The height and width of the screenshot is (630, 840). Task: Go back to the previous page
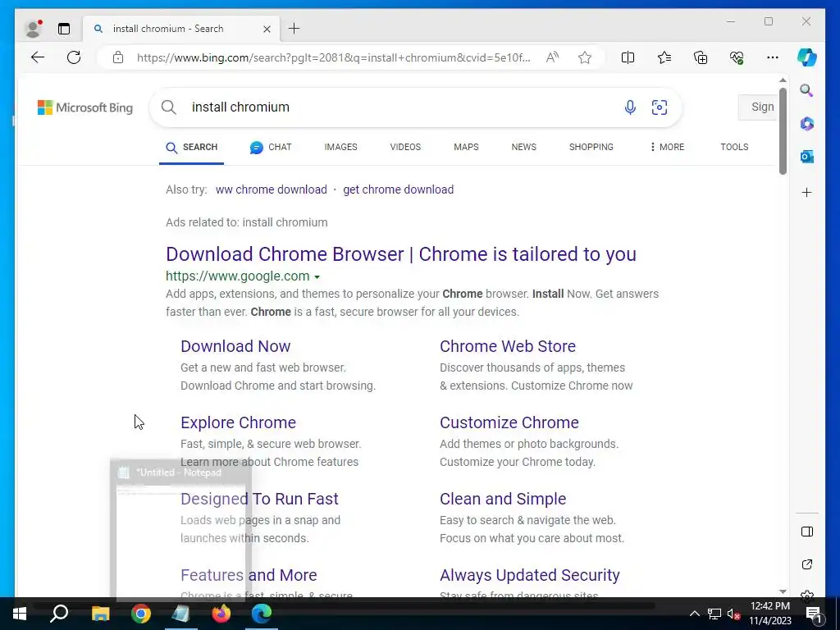(x=38, y=57)
